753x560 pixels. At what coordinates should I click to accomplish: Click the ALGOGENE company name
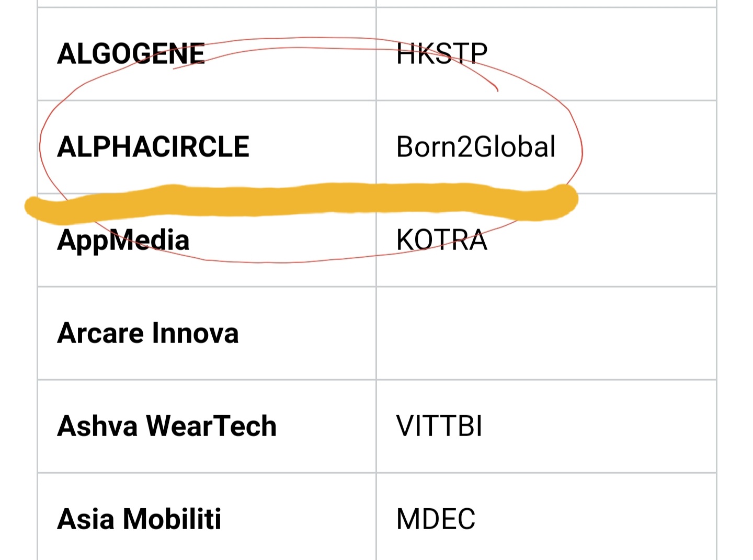point(131,54)
